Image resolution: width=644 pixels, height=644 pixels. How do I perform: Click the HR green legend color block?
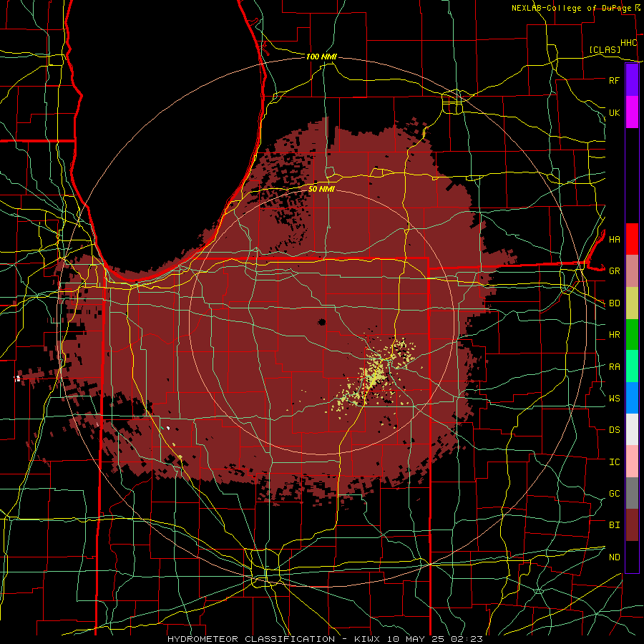tap(632, 334)
